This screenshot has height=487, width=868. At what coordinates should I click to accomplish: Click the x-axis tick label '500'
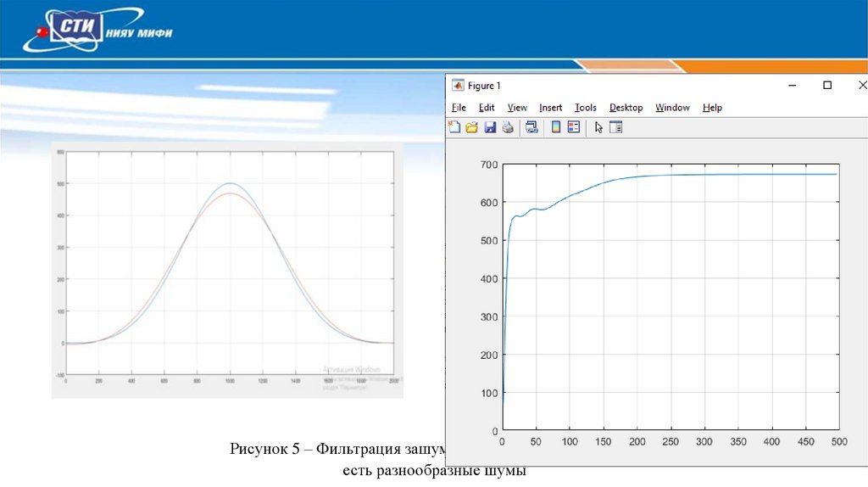coord(839,441)
